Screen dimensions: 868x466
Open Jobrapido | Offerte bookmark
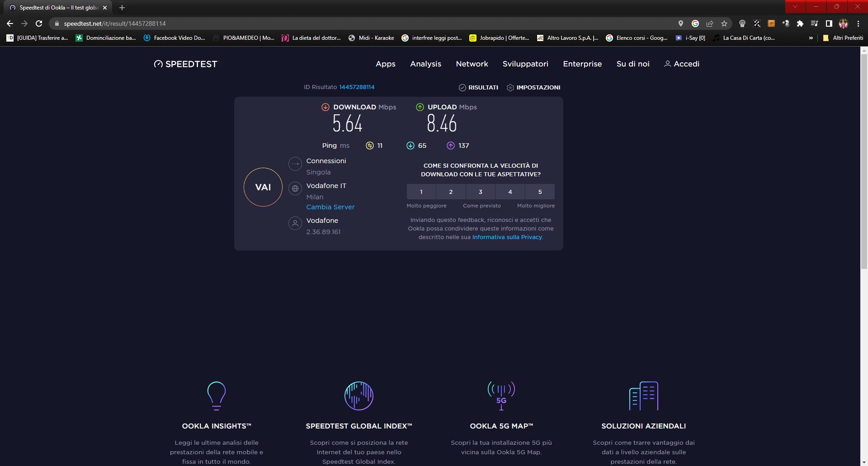[500, 38]
